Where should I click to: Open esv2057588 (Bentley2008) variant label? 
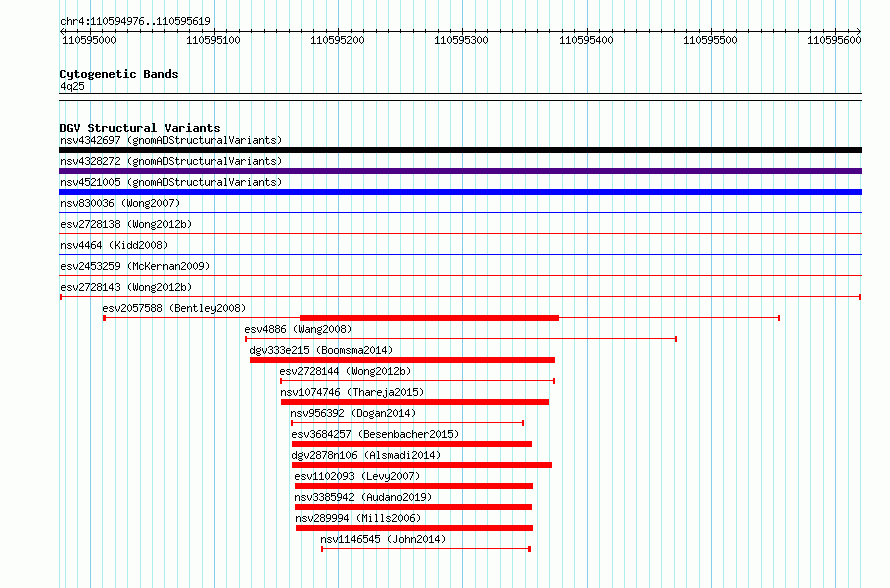coord(174,308)
